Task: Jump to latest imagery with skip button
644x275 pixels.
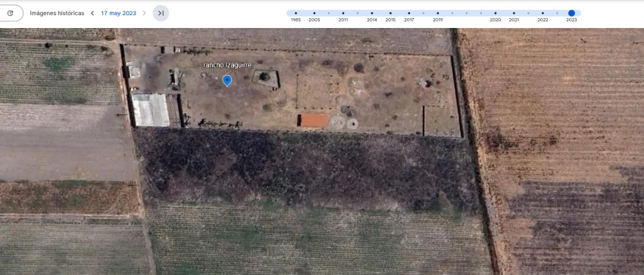Action: (161, 13)
